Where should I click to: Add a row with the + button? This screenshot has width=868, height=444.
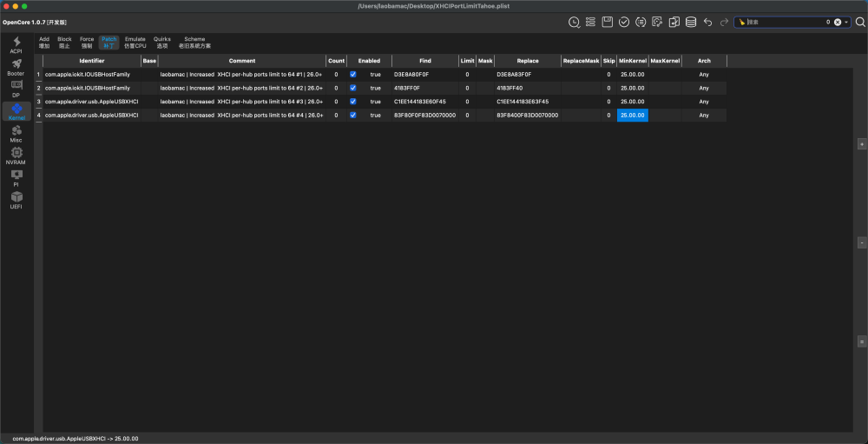click(861, 144)
